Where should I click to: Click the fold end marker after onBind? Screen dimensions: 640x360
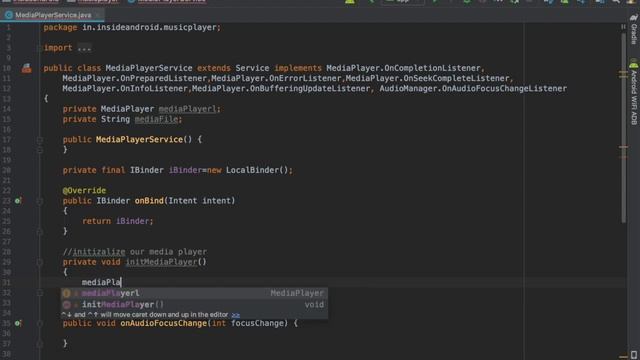[40, 231]
